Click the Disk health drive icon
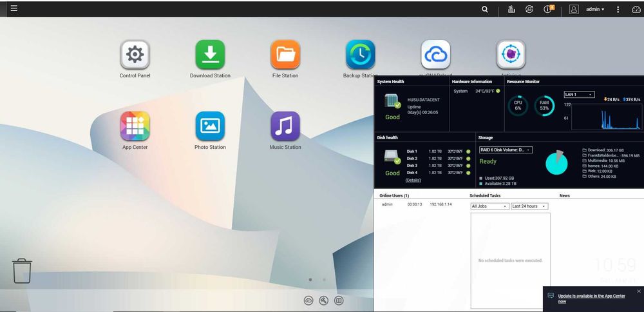This screenshot has height=312, width=644. pos(392,157)
